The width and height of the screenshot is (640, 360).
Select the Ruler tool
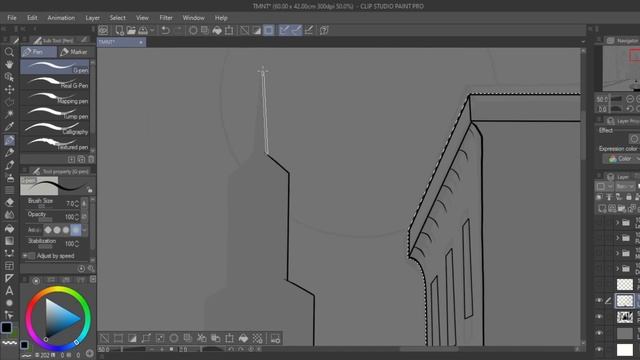coord(9,278)
